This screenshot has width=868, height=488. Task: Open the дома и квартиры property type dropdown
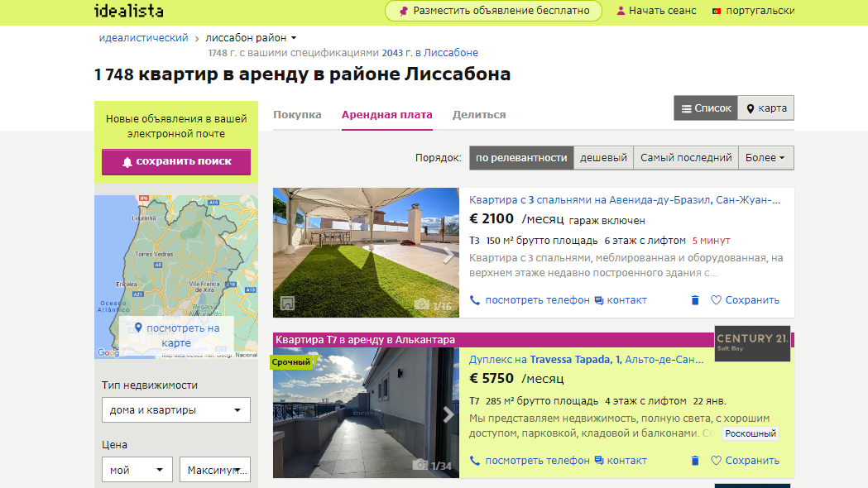[x=176, y=409]
